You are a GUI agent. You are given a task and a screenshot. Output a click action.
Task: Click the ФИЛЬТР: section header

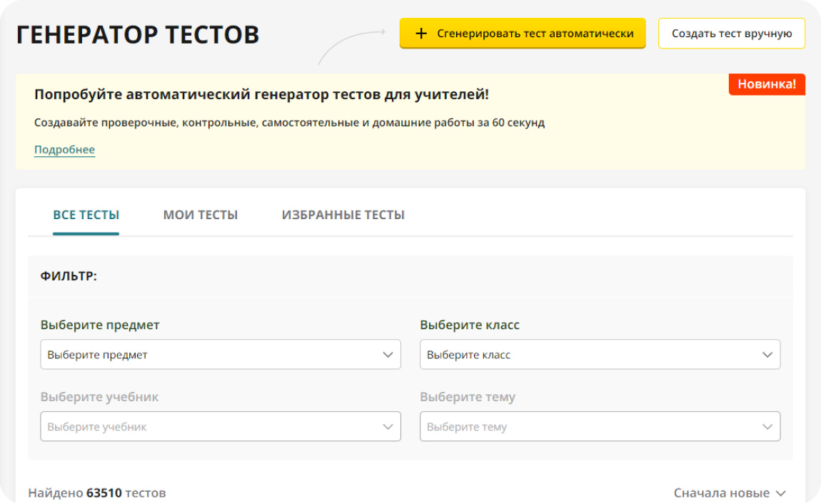pyautogui.click(x=69, y=276)
